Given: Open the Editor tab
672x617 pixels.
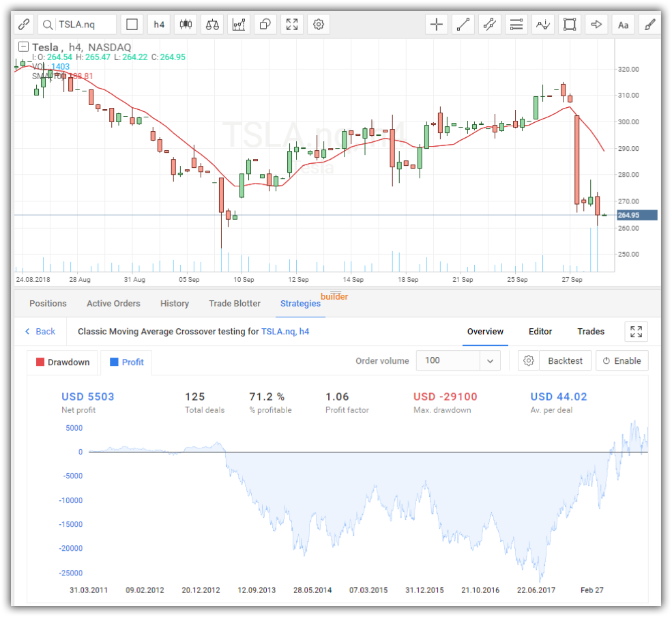Looking at the screenshot, I should (540, 332).
